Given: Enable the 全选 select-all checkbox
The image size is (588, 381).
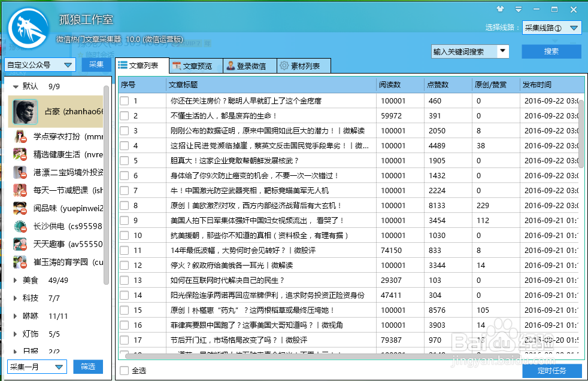Looking at the screenshot, I should tap(124, 370).
